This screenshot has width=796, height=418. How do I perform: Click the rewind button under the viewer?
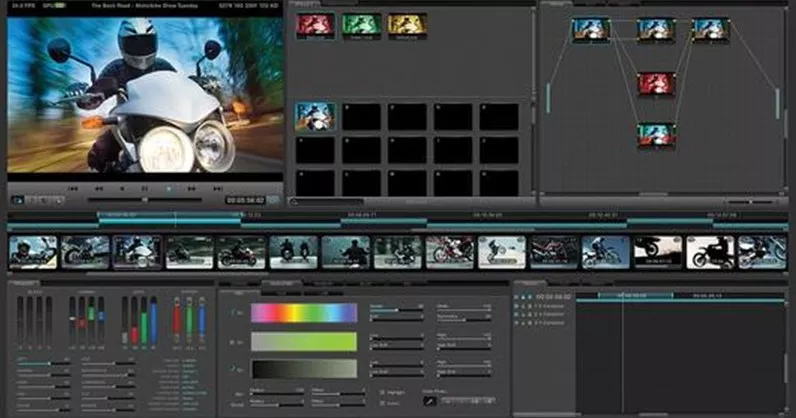click(99, 188)
